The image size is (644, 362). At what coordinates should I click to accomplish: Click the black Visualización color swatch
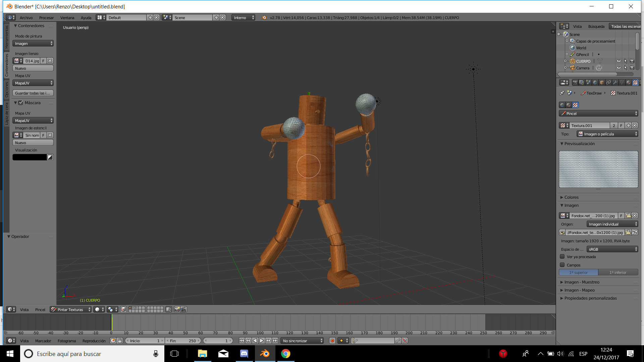click(x=30, y=157)
